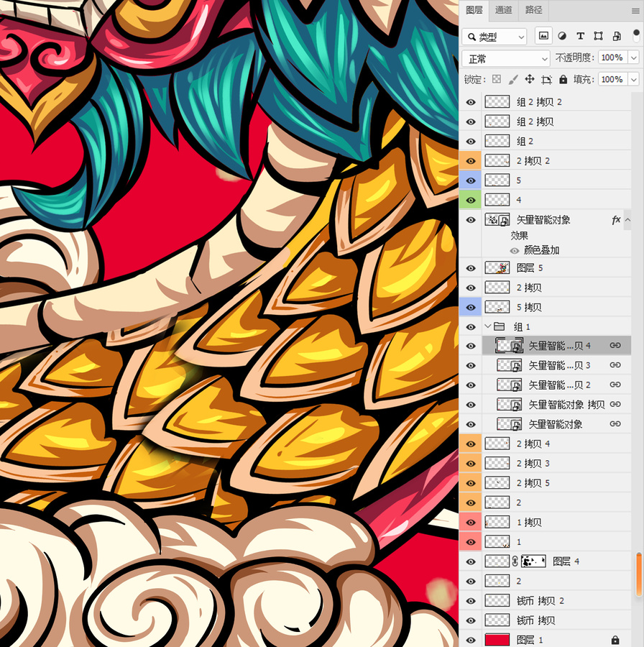Click the 组 1 folder icon
Viewport: 644px width, 647px height.
click(500, 327)
